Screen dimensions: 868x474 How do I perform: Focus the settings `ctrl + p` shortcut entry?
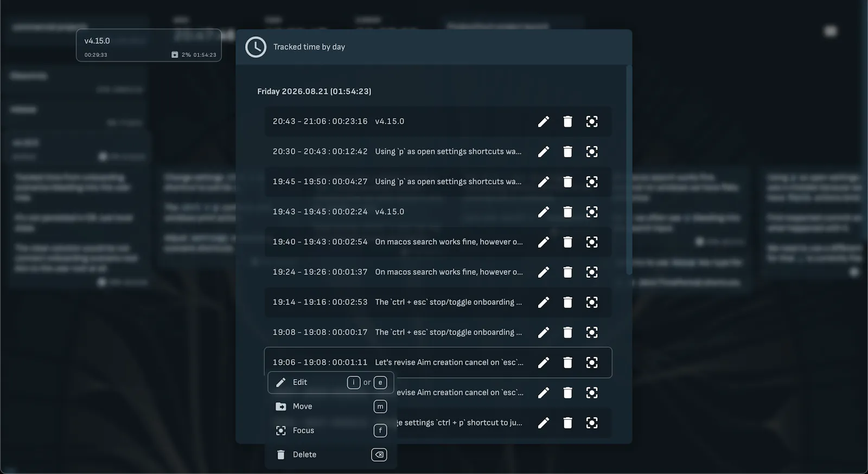592,422
